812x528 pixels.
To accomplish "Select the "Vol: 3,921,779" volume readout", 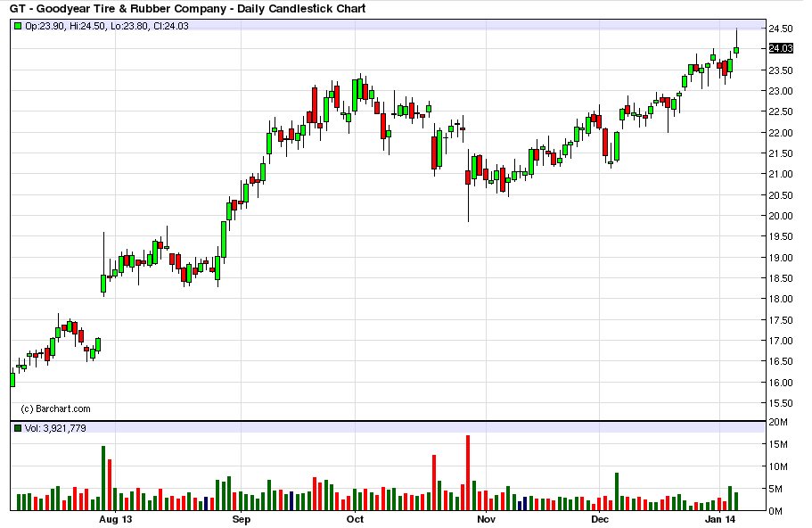I will click(x=55, y=428).
